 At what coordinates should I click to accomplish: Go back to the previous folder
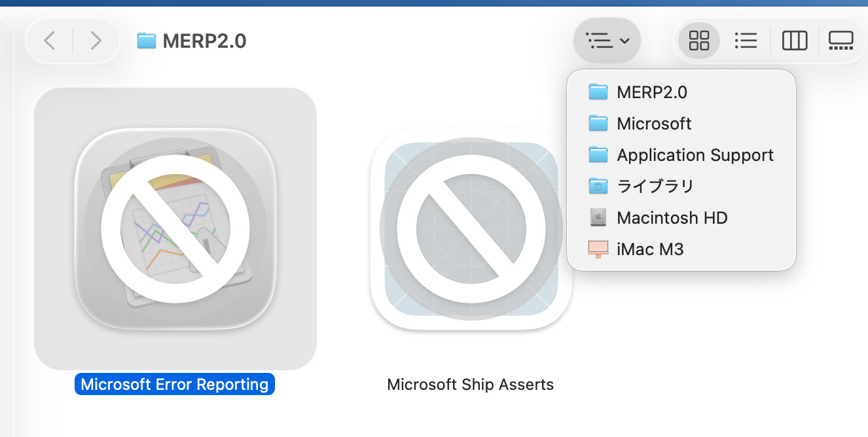[50, 41]
